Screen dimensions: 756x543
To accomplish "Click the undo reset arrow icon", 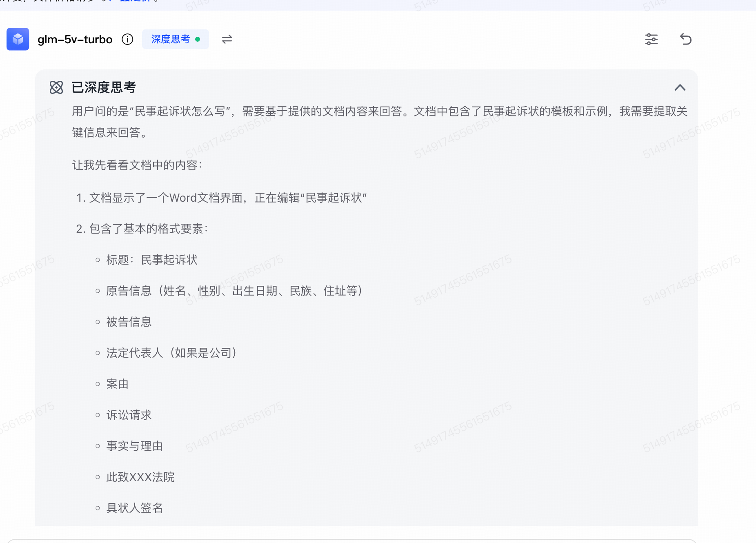I will [x=686, y=39].
